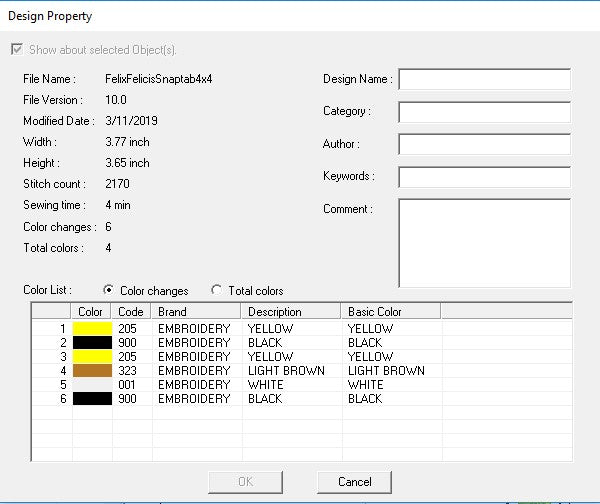
Task: Click the black swatch in row 2
Action: [x=92, y=342]
